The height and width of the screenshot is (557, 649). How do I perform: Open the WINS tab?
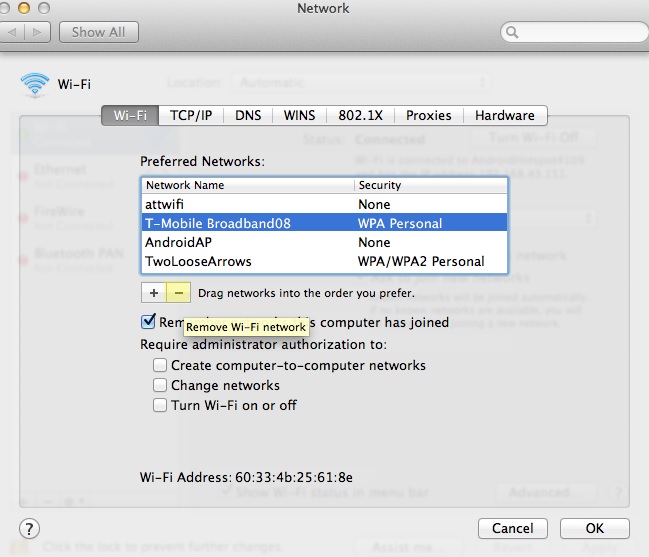299,115
